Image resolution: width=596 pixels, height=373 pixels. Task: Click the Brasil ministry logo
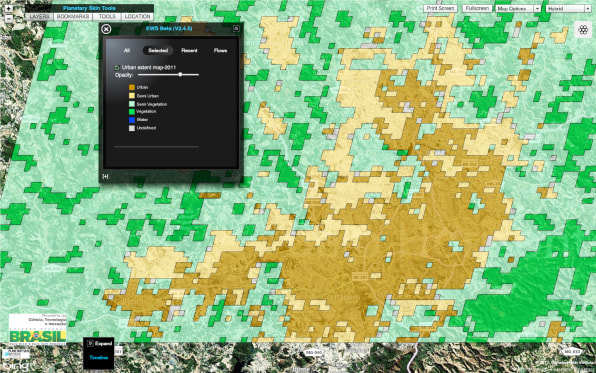[38, 329]
